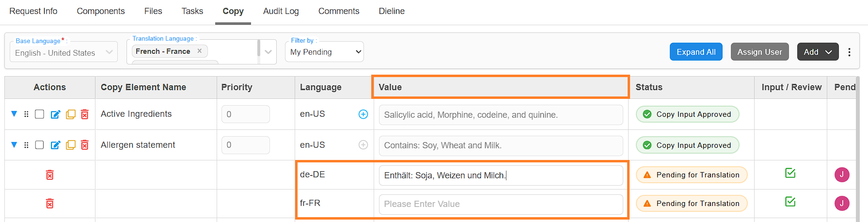The height and width of the screenshot is (222, 868).
Task: Click review checkmark icon for fr-FR row
Action: pyautogui.click(x=790, y=202)
